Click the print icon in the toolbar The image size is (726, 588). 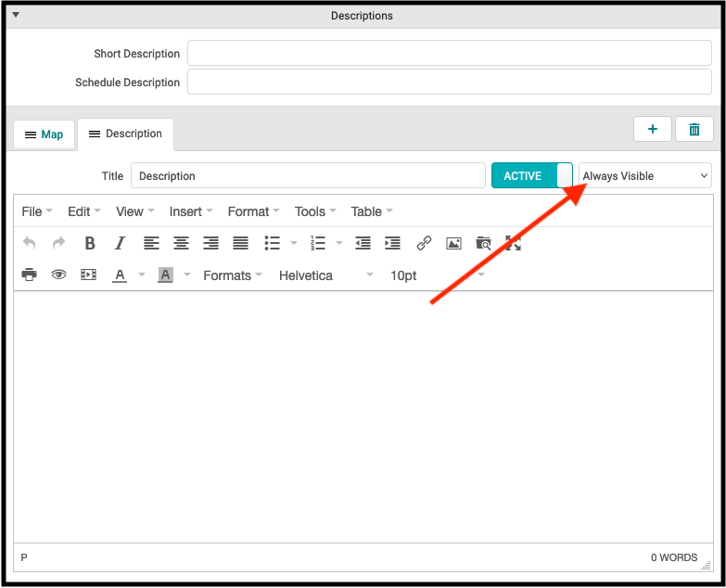[x=30, y=275]
